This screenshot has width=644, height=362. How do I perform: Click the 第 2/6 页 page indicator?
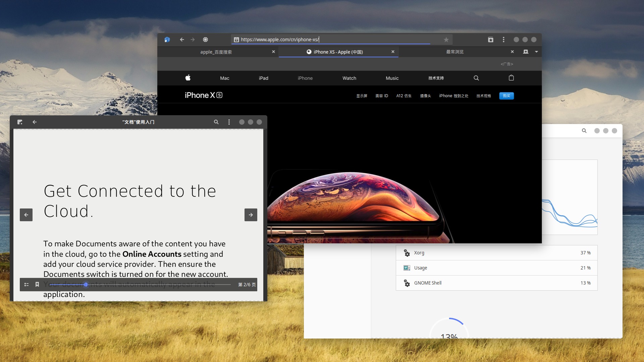point(247,285)
